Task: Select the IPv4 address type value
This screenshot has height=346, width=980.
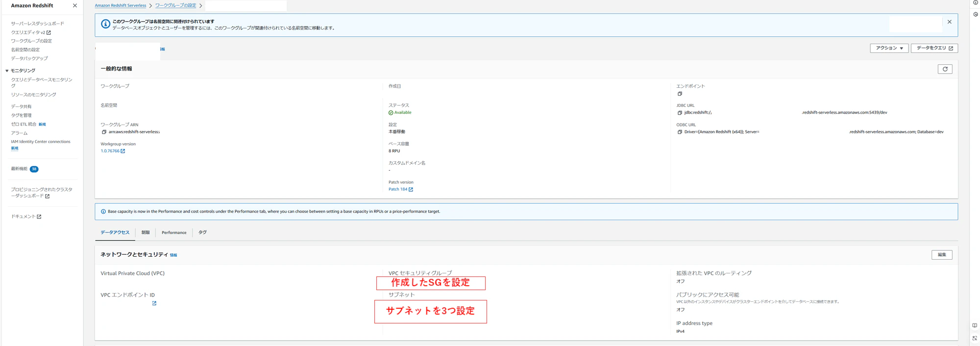Action: coord(680,332)
